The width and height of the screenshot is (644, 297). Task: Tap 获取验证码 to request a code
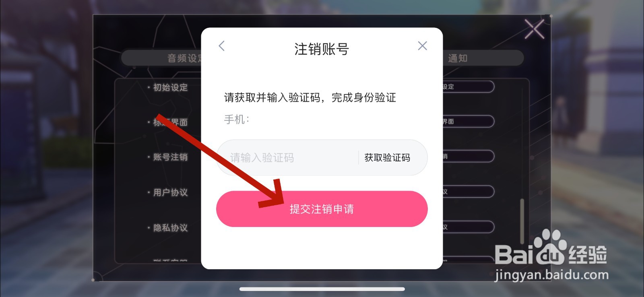387,157
